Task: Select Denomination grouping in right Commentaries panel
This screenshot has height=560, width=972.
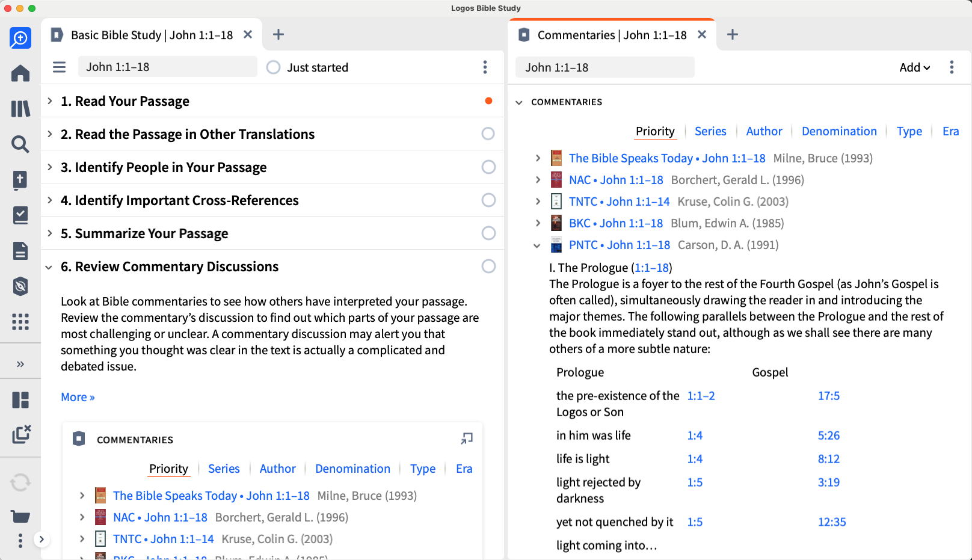Action: click(839, 131)
